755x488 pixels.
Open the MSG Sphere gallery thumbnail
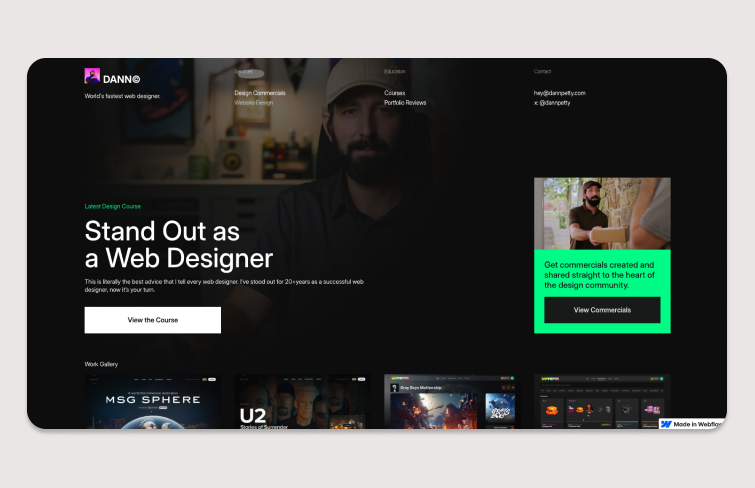coord(153,402)
